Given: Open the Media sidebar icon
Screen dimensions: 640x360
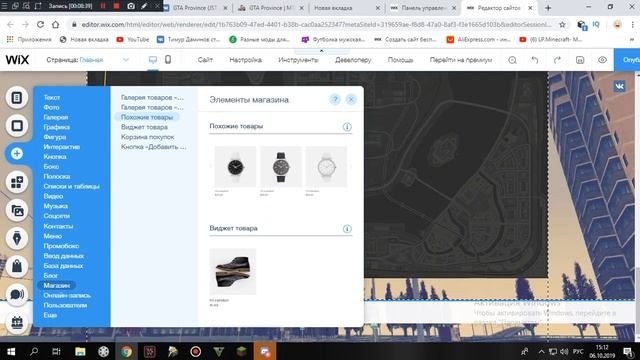Looking at the screenshot, I should tap(17, 210).
